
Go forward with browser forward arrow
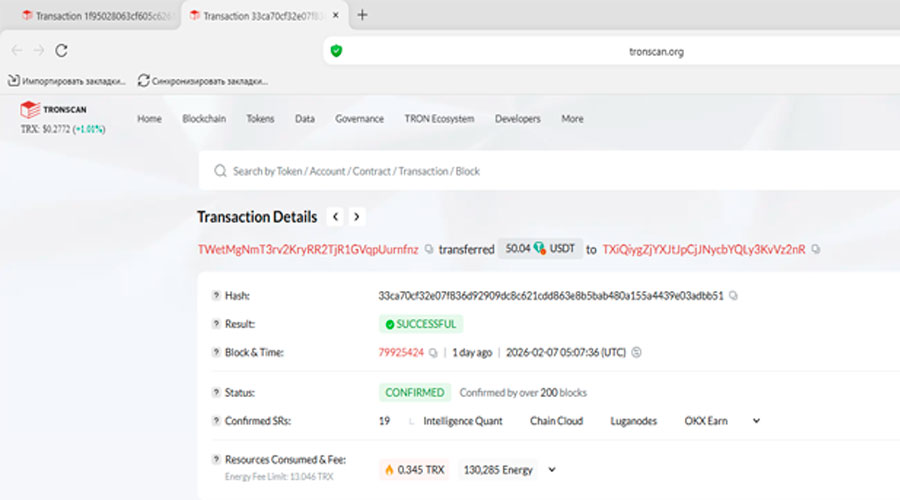coord(38,51)
